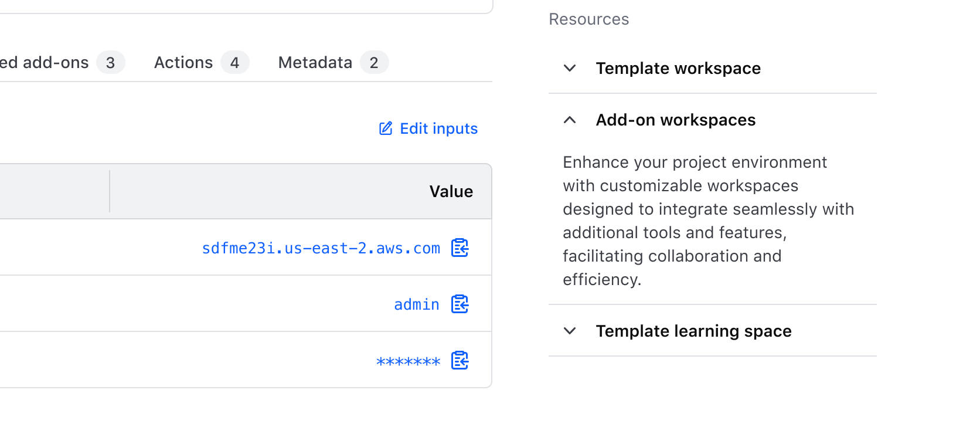The height and width of the screenshot is (427, 980).
Task: Click the count badge on the Actions tab
Action: [234, 62]
